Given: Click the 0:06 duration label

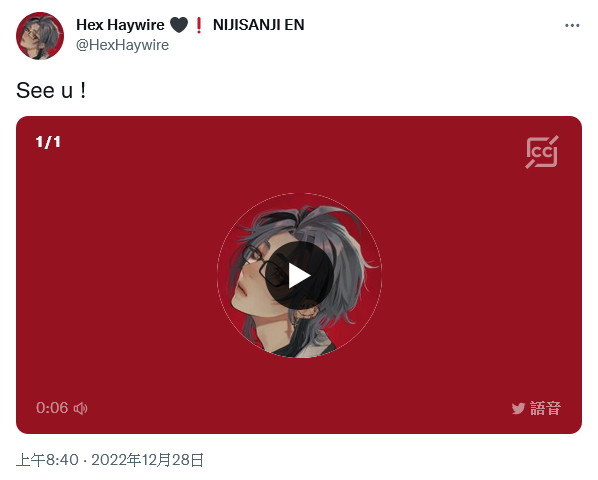Looking at the screenshot, I should tap(52, 408).
